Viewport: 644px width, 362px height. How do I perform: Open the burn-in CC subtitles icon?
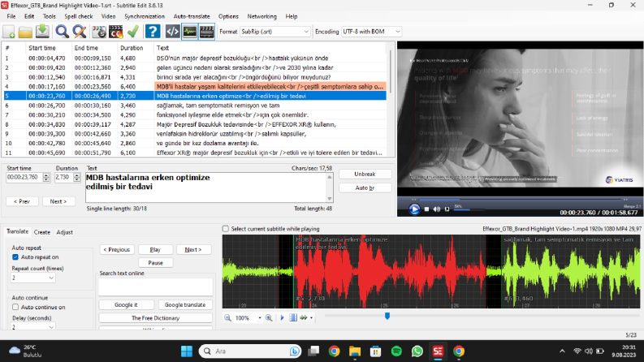point(116,32)
